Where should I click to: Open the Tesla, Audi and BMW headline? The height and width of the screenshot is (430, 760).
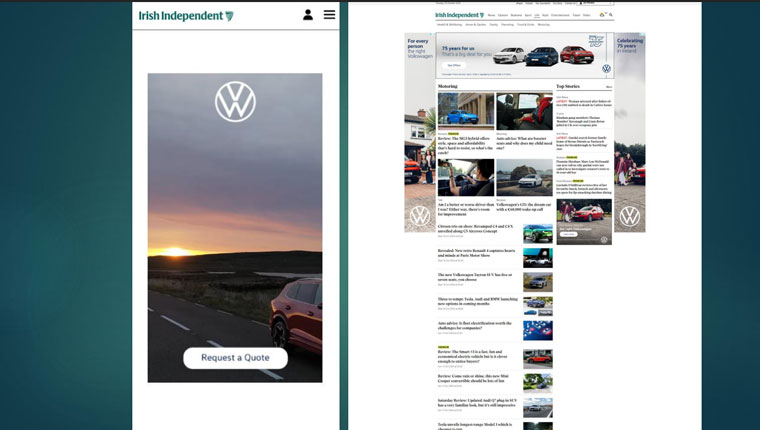478,301
